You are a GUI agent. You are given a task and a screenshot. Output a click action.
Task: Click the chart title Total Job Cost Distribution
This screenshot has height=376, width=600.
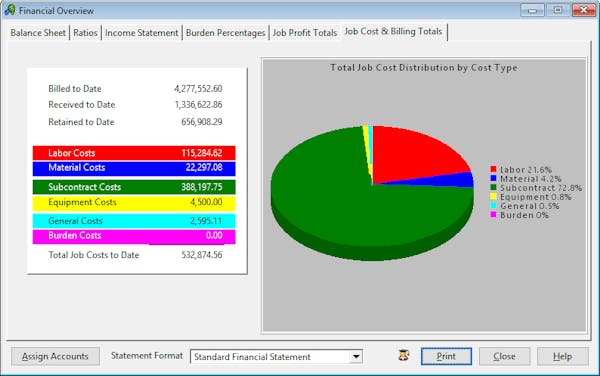424,68
